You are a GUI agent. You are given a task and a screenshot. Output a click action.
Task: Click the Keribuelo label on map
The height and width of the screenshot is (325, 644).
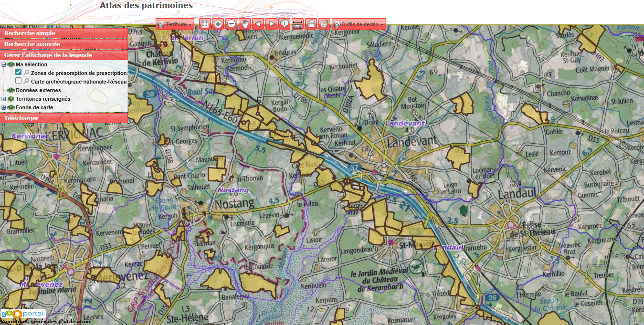pyautogui.click(x=314, y=285)
